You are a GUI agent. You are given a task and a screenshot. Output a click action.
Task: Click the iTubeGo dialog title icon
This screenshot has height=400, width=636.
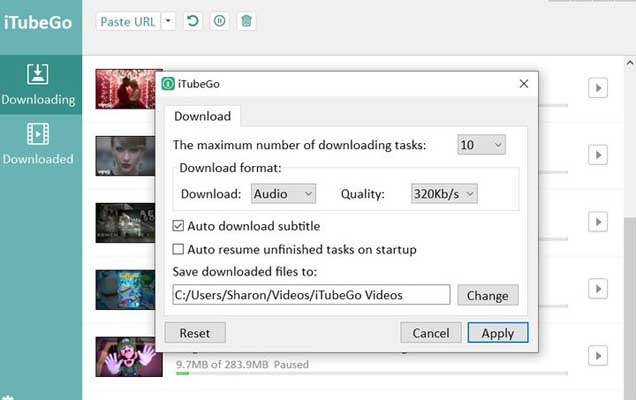(x=168, y=84)
